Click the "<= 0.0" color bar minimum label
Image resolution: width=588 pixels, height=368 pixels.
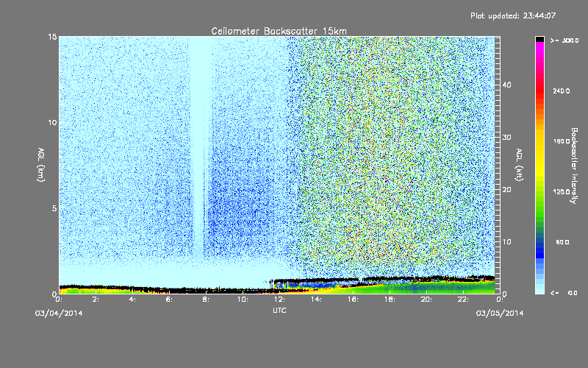point(564,293)
